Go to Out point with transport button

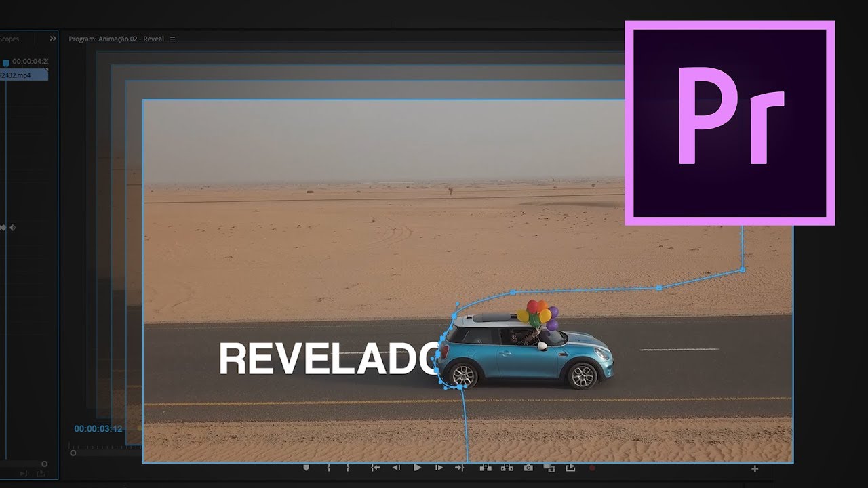(460, 468)
